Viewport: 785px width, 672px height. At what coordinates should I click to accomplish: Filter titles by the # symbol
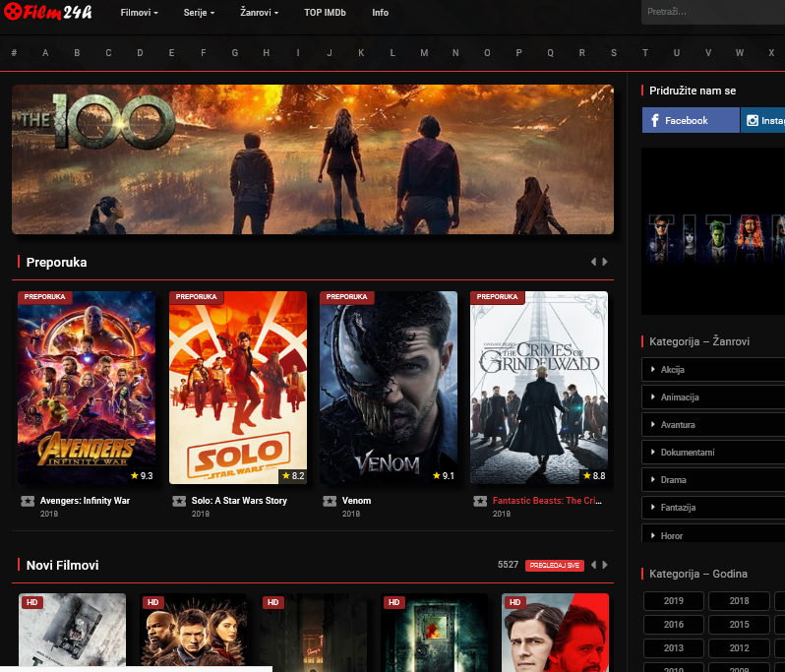point(14,52)
